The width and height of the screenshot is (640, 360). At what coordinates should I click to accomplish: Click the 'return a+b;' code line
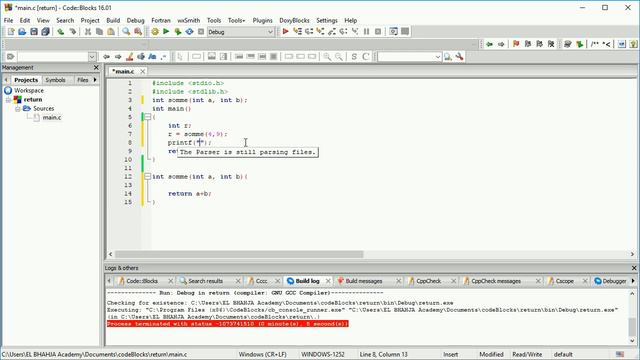coord(190,194)
